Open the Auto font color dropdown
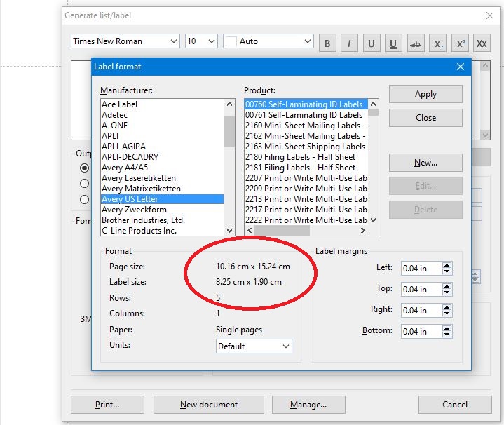The image size is (504, 425). 268,41
